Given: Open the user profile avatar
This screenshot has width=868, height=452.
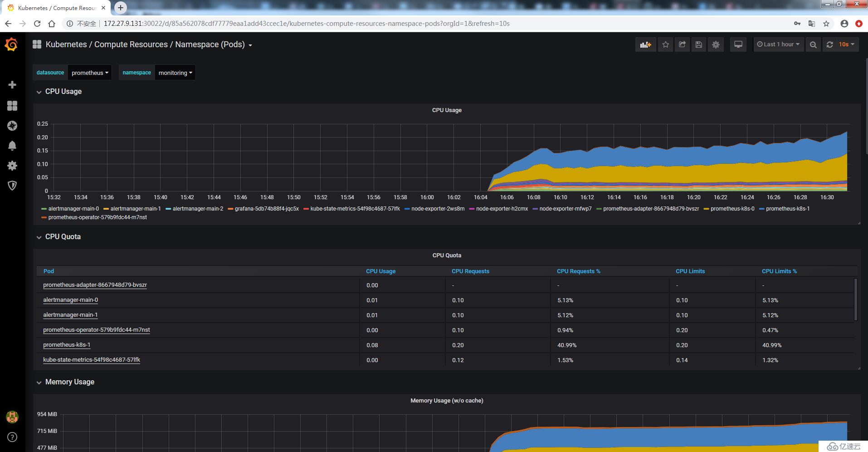Looking at the screenshot, I should [12, 417].
